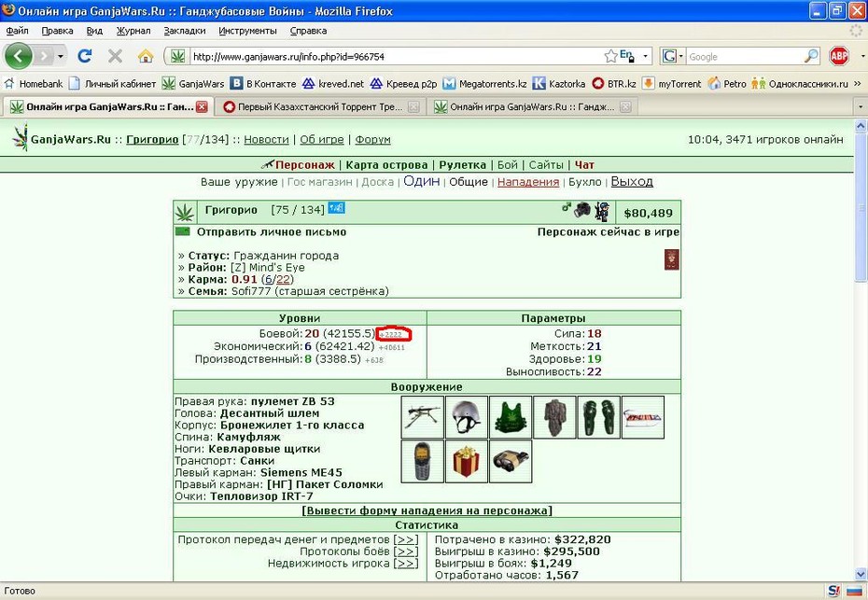The width and height of the screenshot is (868, 600).
Task: Open the Карта острова link
Action: [x=386, y=165]
